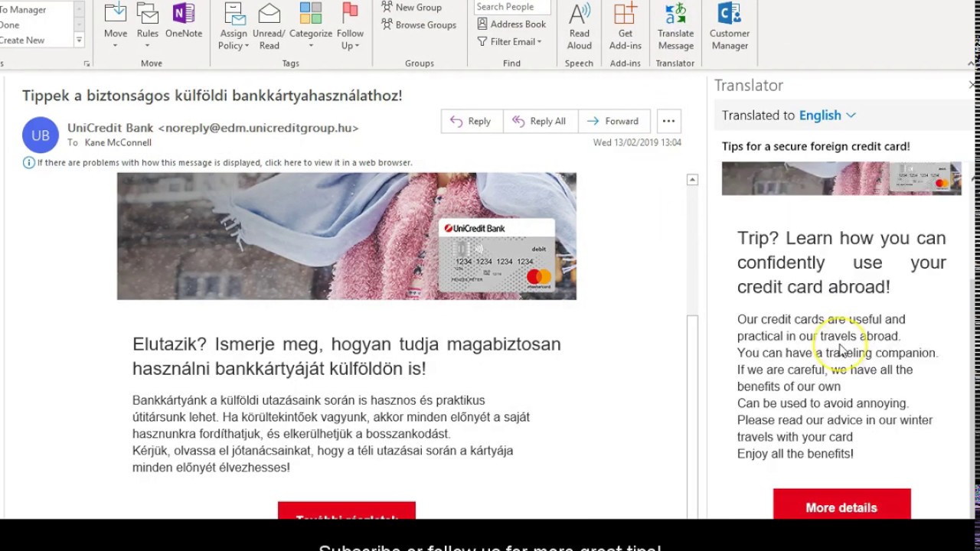Screen dimensions: 980x551
Task: Start Read Aloud speech
Action: click(580, 27)
